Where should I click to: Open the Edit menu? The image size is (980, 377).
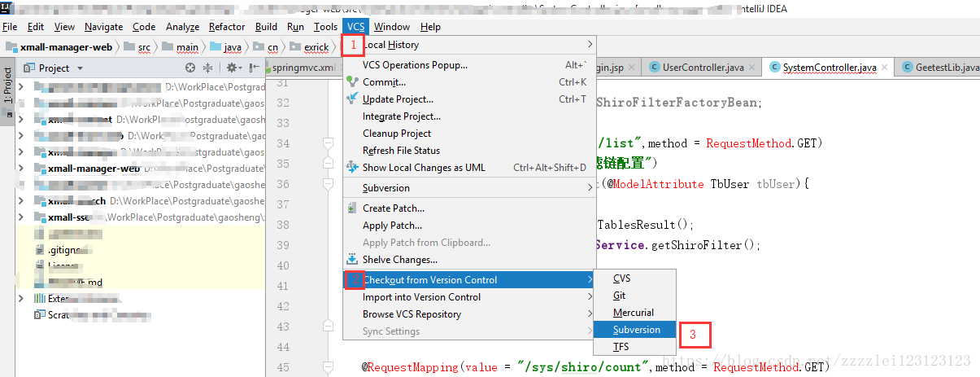click(x=36, y=27)
